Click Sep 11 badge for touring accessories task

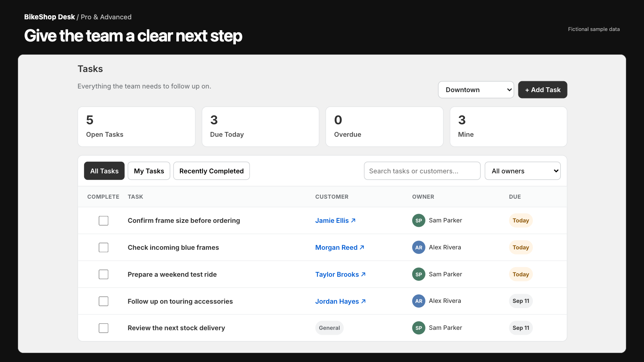click(x=521, y=301)
